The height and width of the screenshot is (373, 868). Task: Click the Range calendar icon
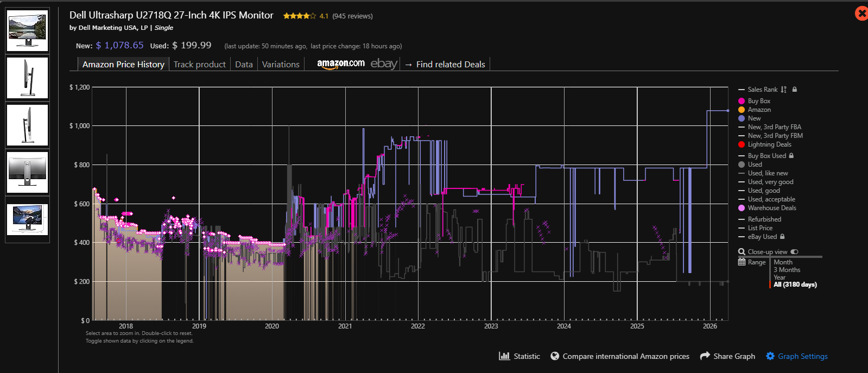(742, 262)
